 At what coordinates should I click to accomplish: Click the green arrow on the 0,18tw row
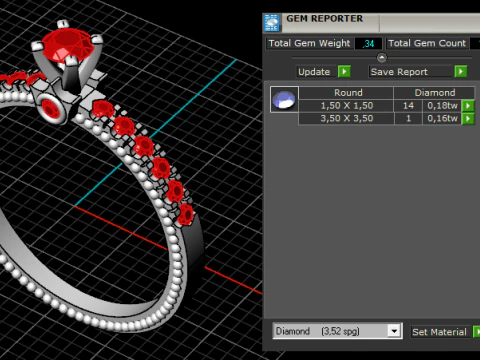pyautogui.click(x=468, y=106)
